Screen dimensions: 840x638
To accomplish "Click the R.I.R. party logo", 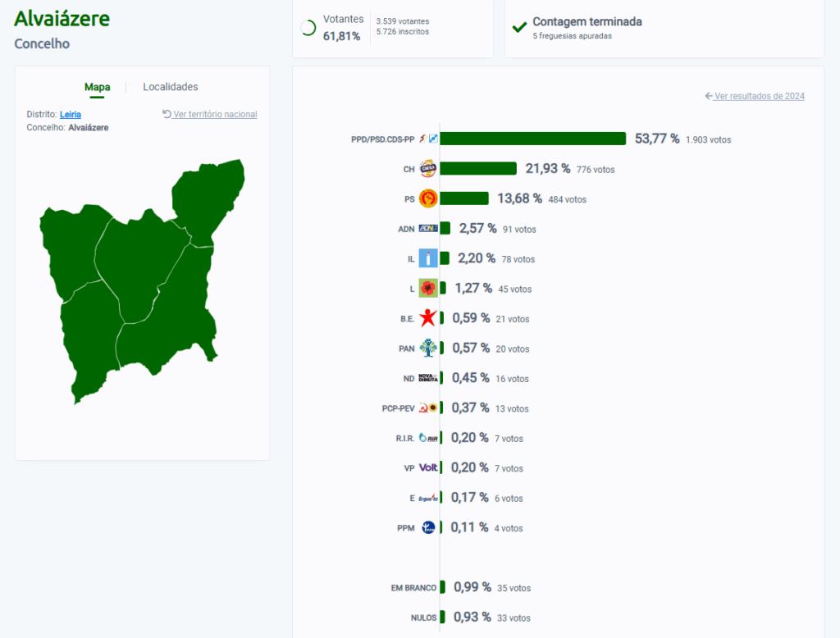I will click(427, 438).
